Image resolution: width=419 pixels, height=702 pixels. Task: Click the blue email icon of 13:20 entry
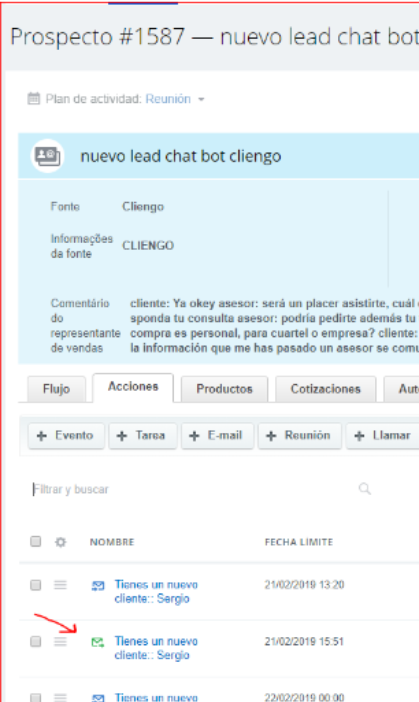point(98,586)
